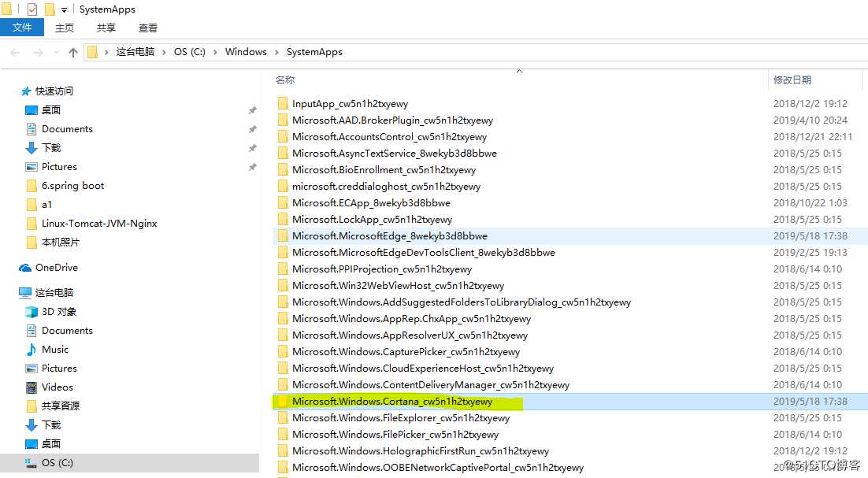
Task: Click the pin icon next to 下载
Action: tap(252, 148)
